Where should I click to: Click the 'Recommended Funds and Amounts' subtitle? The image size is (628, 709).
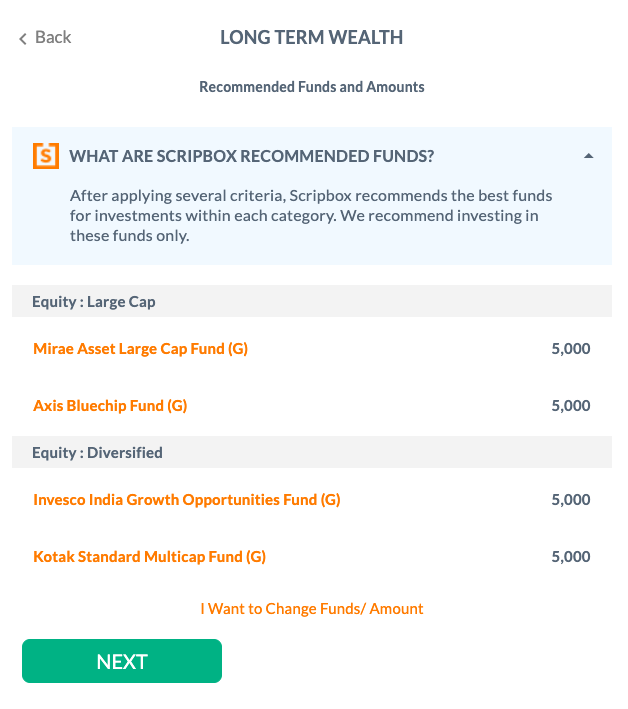pyautogui.click(x=312, y=87)
